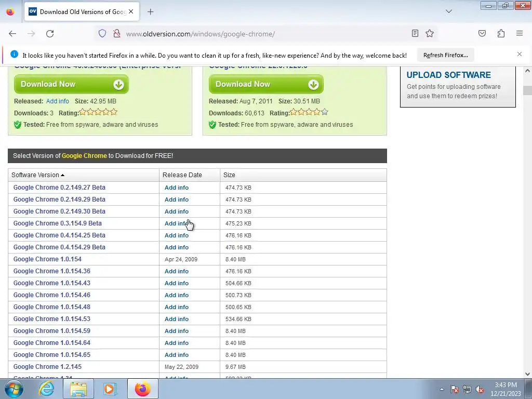Image resolution: width=532 pixels, height=399 pixels.
Task: Add info for Chrome 0.4.154.25 Beta row
Action: click(x=177, y=235)
